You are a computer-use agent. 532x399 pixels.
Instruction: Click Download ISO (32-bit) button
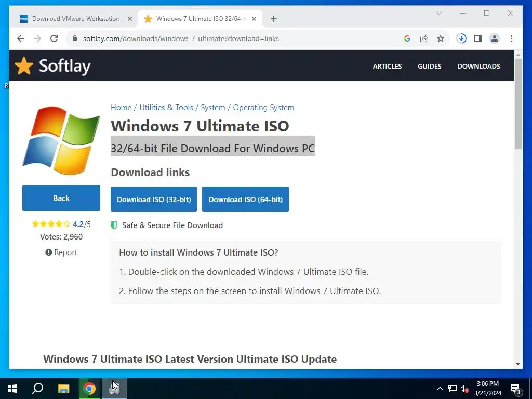(154, 199)
